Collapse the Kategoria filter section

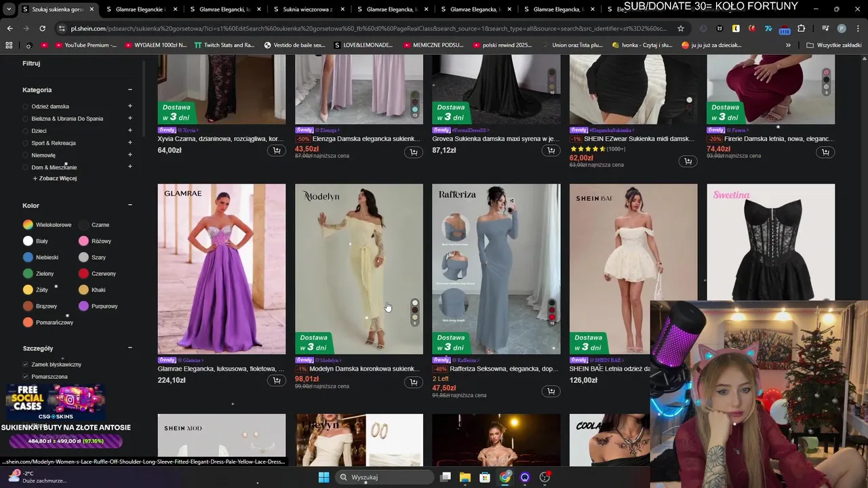[130, 89]
